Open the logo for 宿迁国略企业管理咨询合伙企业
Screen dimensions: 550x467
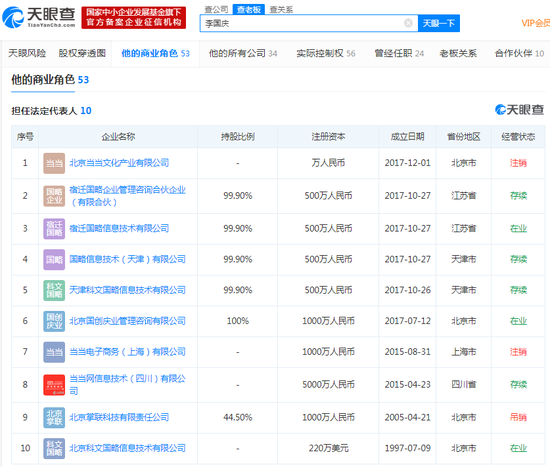click(x=54, y=196)
